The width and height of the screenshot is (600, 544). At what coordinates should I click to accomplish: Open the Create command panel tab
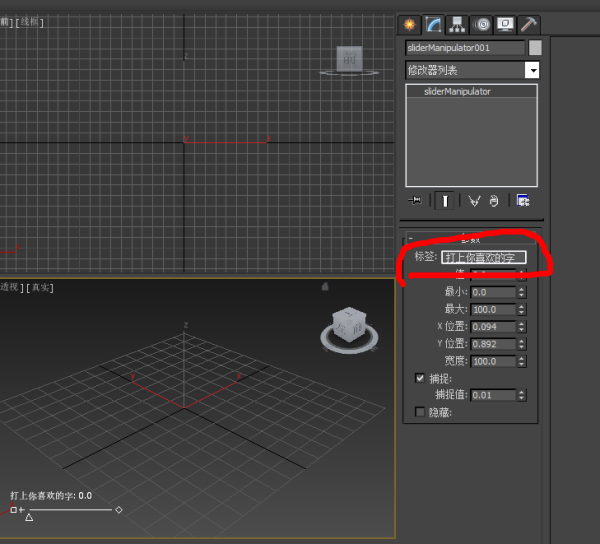(x=409, y=25)
